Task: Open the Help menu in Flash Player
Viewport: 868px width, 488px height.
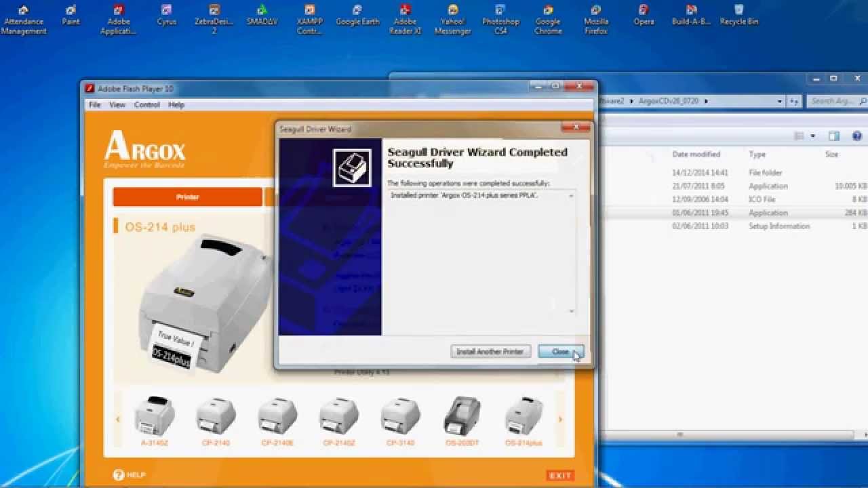Action: 176,105
